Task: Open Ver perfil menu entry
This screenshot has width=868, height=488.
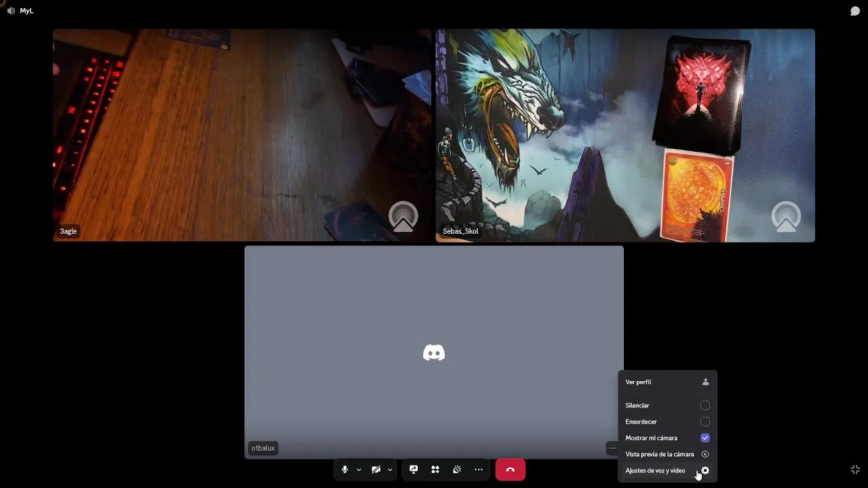Action: [x=667, y=382]
